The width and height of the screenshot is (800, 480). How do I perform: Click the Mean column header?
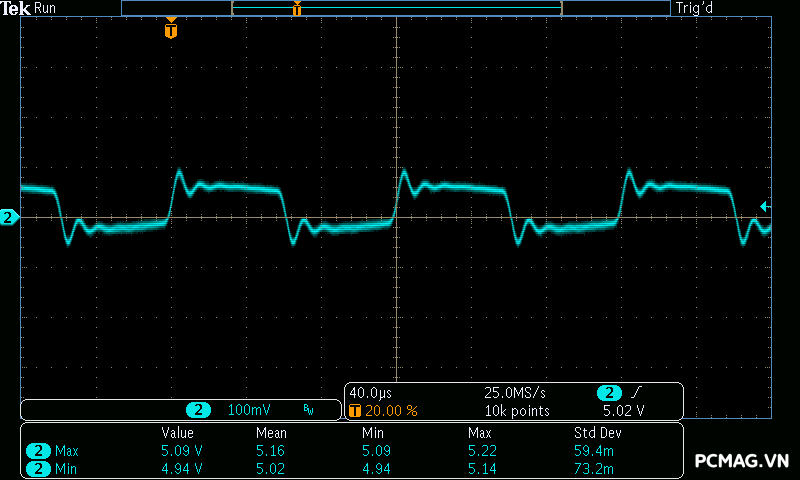pos(271,433)
